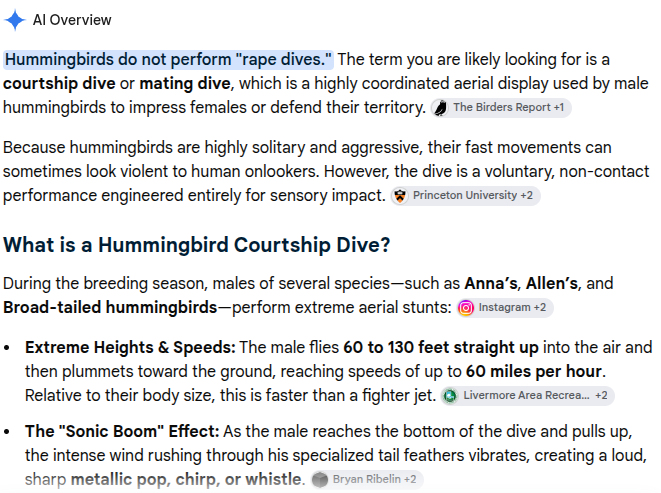Image resolution: width=661 pixels, height=493 pixels.
Task: Open The Birders Report source label
Action: coord(502,108)
